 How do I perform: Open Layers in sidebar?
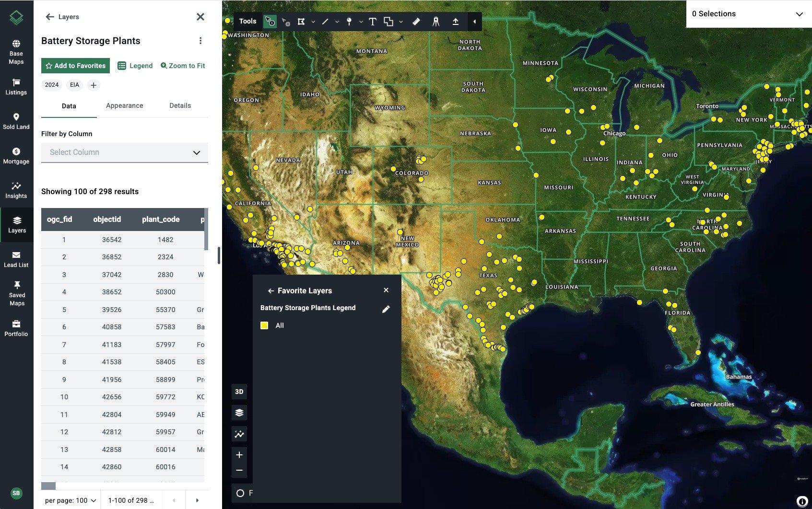tap(17, 225)
